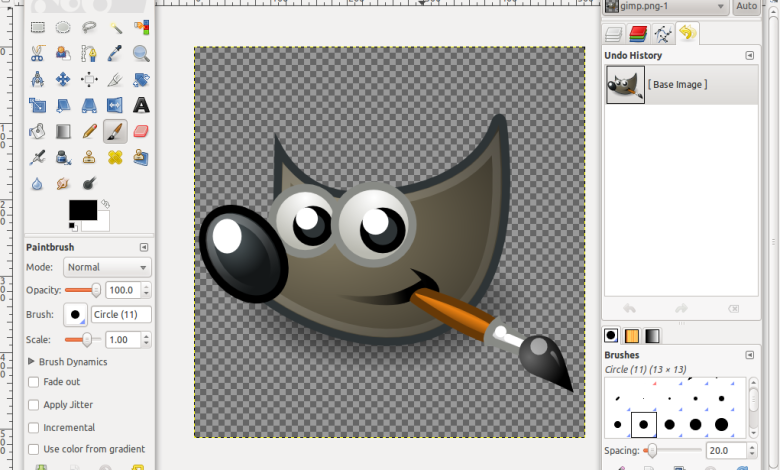Toggle the Apply Jitter checkbox

tap(34, 405)
